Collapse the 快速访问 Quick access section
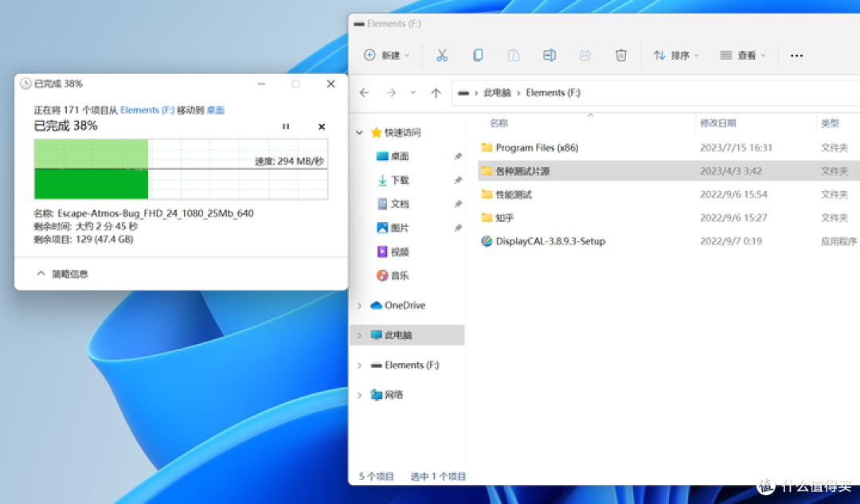Image resolution: width=860 pixels, height=504 pixels. click(360, 132)
